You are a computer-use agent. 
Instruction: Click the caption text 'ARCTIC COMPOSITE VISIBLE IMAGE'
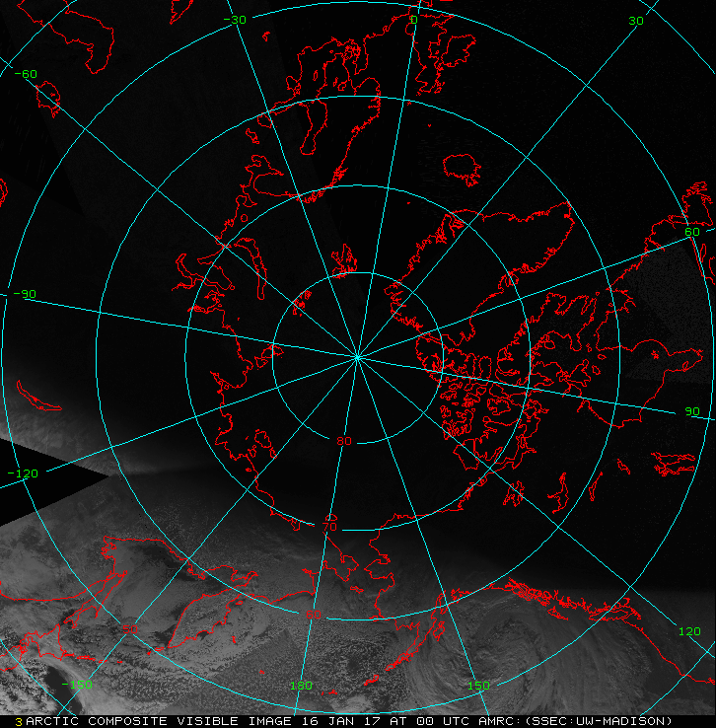tap(159, 721)
